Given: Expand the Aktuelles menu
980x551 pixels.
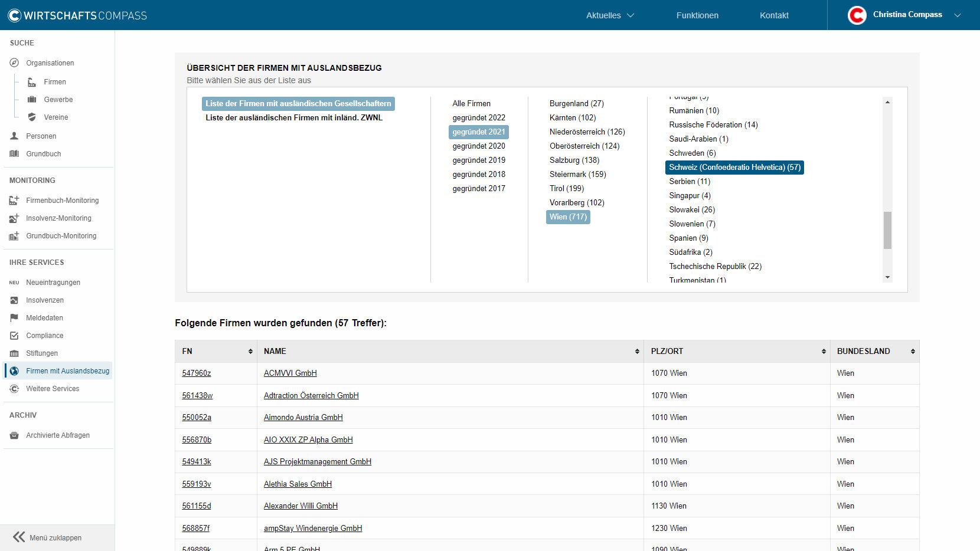Looking at the screenshot, I should click(610, 15).
